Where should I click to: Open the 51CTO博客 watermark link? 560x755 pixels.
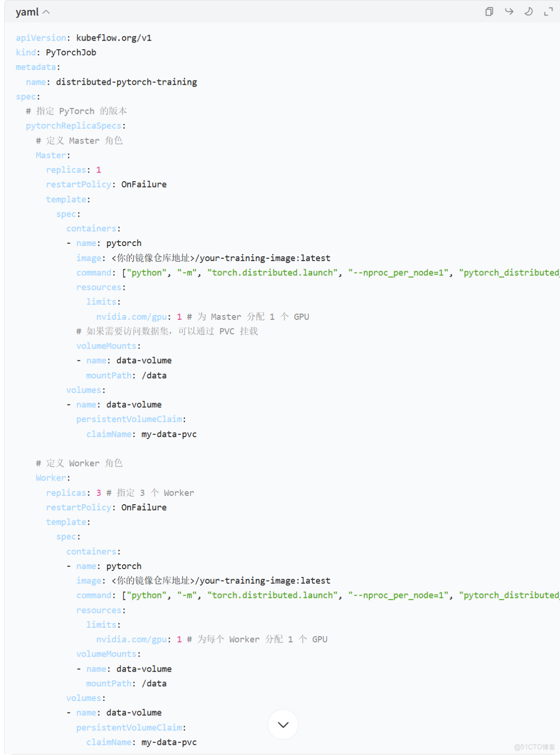tap(534, 747)
